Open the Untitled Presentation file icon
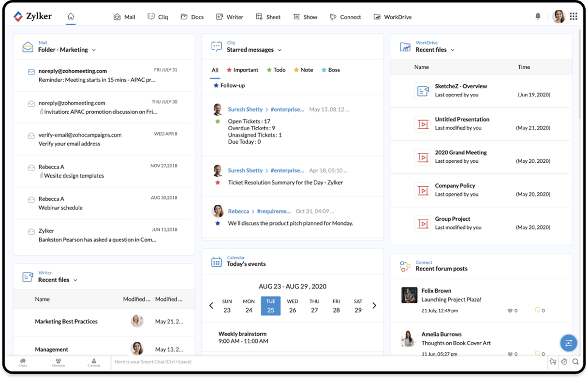This screenshot has width=588, height=379. point(423,124)
